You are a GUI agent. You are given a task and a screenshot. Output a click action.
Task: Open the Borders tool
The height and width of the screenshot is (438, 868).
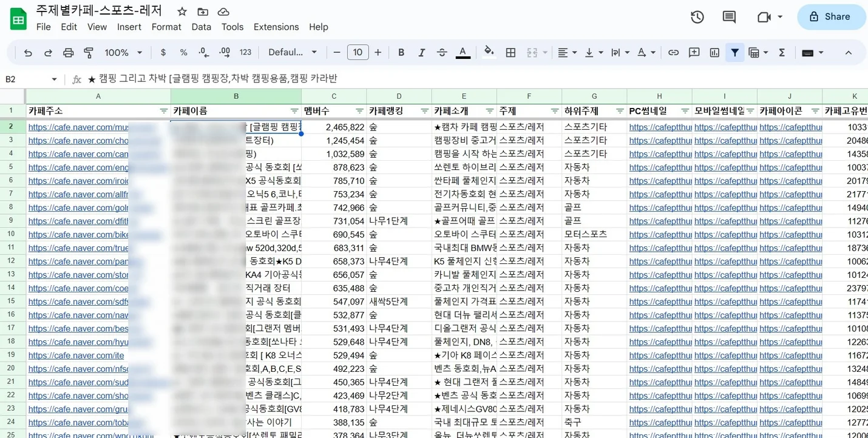click(x=510, y=53)
